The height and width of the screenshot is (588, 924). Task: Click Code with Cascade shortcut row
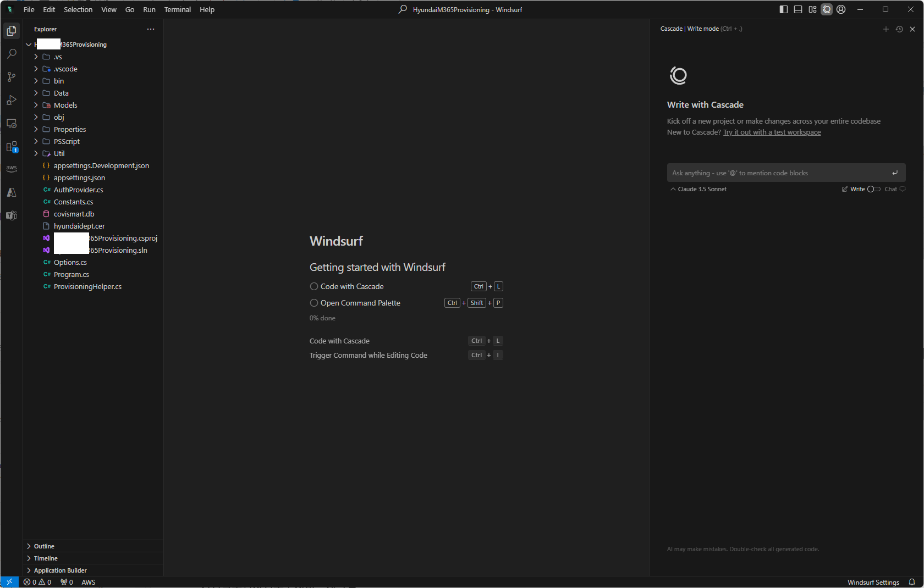406,341
